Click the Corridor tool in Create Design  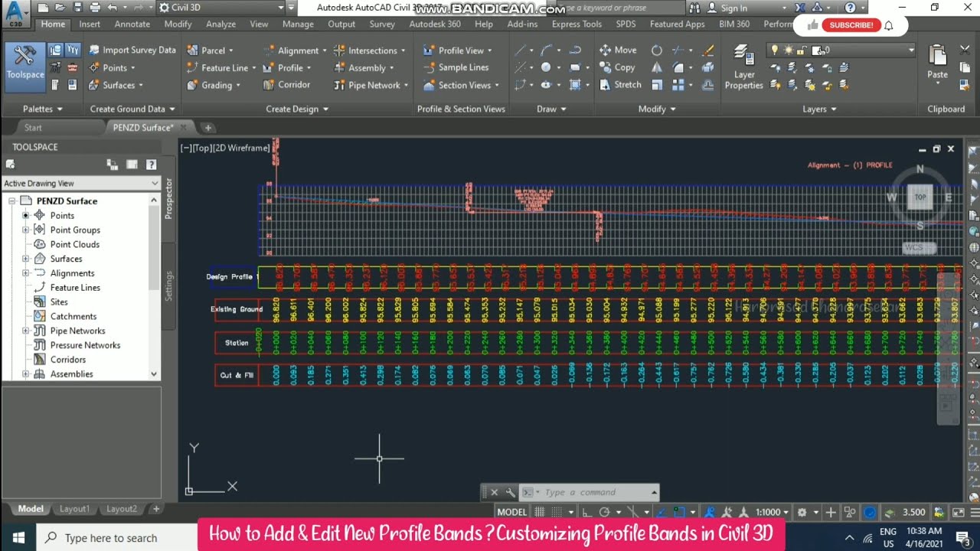click(x=286, y=85)
